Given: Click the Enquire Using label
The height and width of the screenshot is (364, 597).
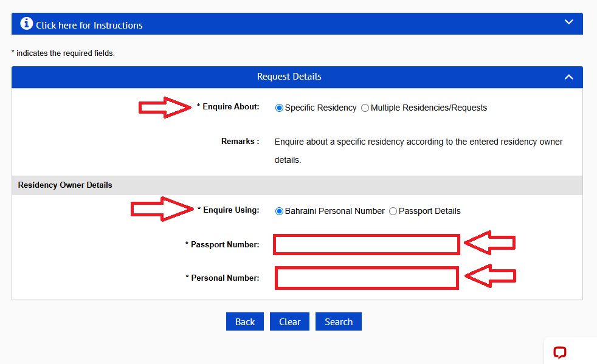Looking at the screenshot, I should pyautogui.click(x=229, y=210).
